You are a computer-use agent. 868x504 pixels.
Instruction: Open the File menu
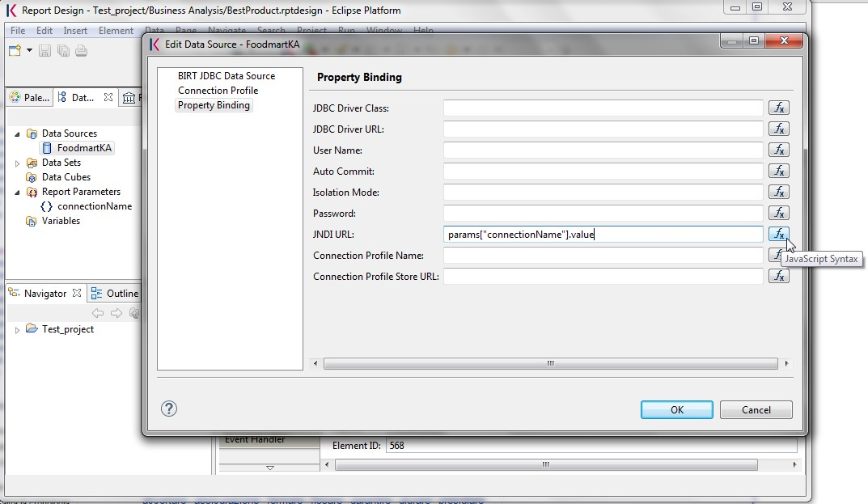click(x=18, y=31)
